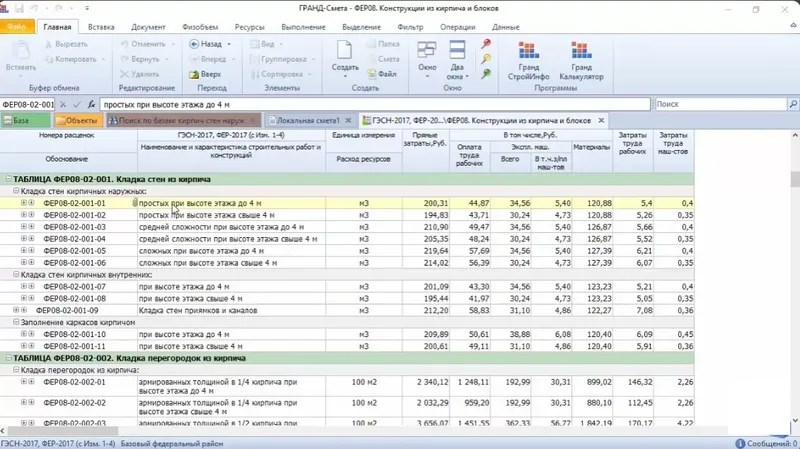Click Удалить delete button

click(x=140, y=74)
